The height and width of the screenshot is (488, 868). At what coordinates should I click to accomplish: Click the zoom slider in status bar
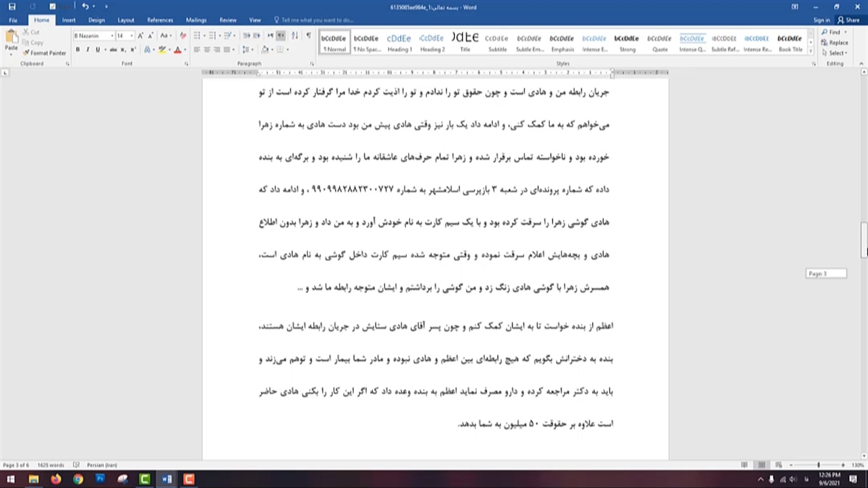point(818,465)
